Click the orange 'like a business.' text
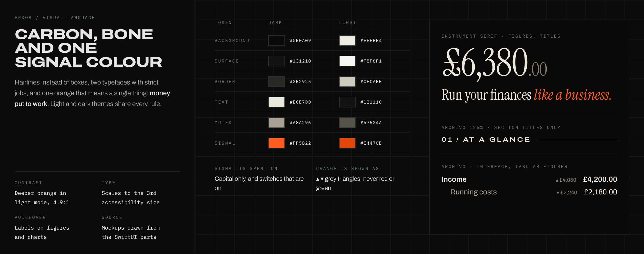 tap(573, 95)
